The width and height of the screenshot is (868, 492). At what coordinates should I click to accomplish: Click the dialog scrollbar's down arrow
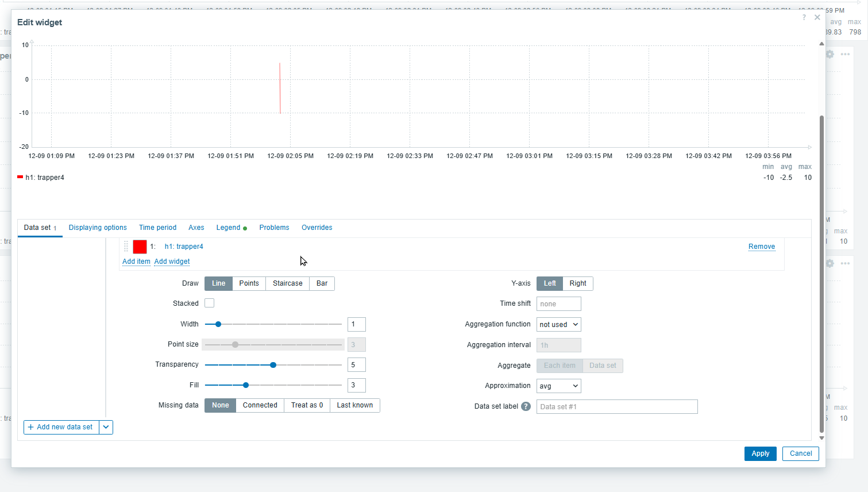pos(821,438)
